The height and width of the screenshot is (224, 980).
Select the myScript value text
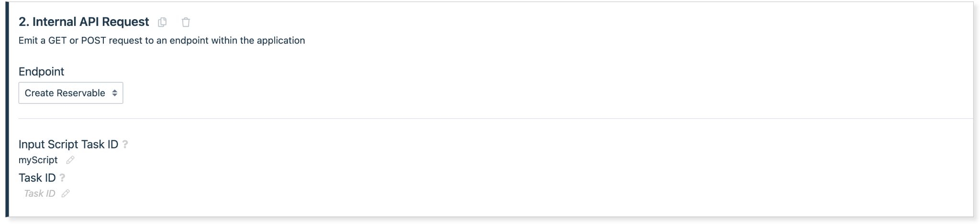[38, 160]
